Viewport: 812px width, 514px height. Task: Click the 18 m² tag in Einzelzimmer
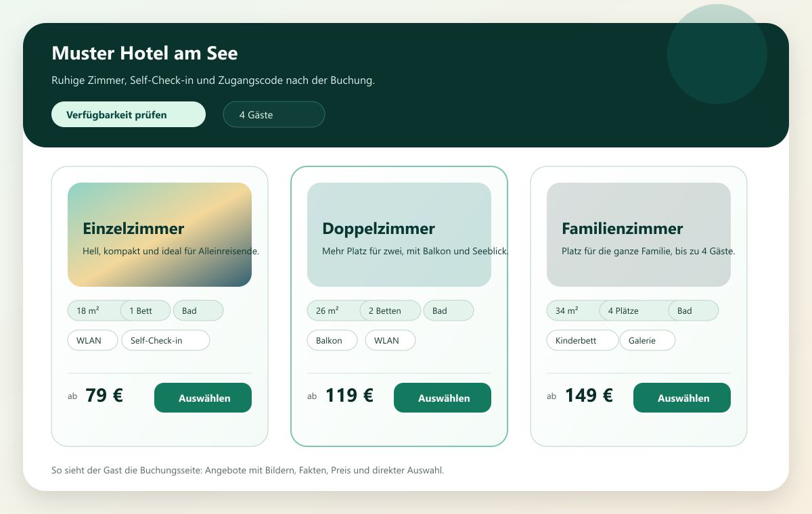(x=94, y=310)
